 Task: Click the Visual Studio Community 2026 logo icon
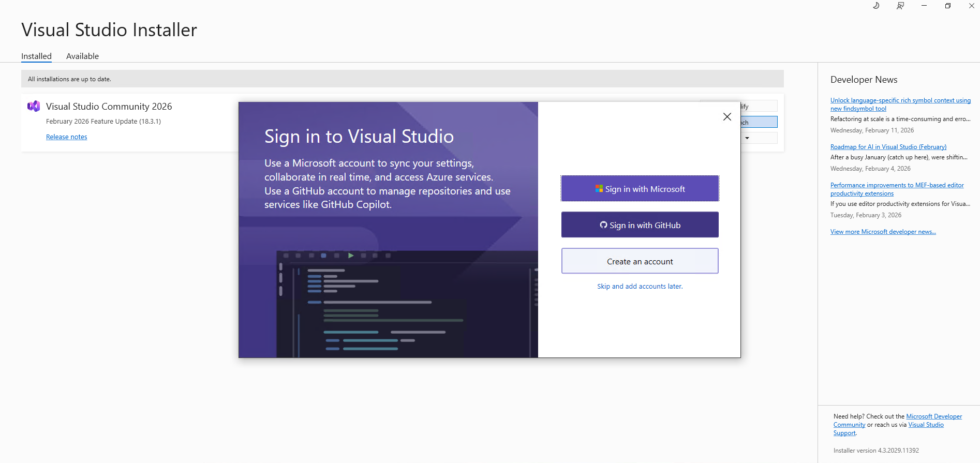[x=34, y=106]
